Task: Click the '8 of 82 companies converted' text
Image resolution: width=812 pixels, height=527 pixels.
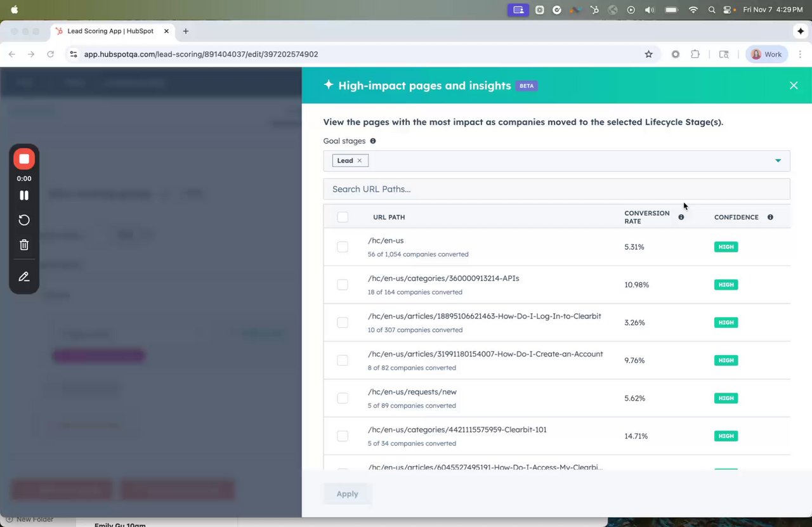Action: (x=412, y=368)
